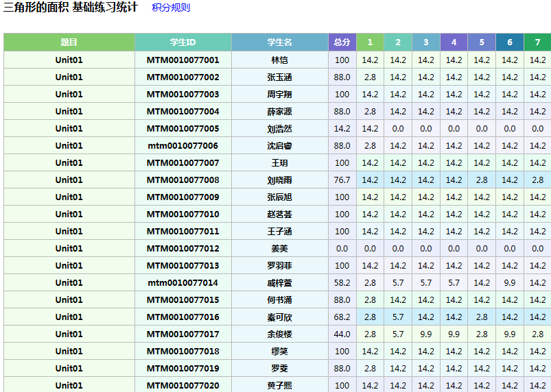Select student ID MTM0010077005
This screenshot has width=551, height=392.
[x=183, y=129]
